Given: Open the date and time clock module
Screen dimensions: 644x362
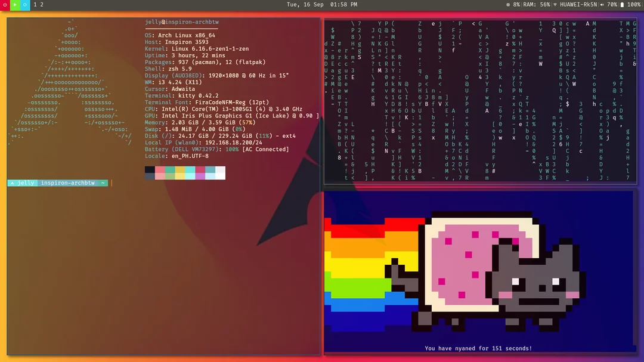Looking at the screenshot, I should (322, 5).
